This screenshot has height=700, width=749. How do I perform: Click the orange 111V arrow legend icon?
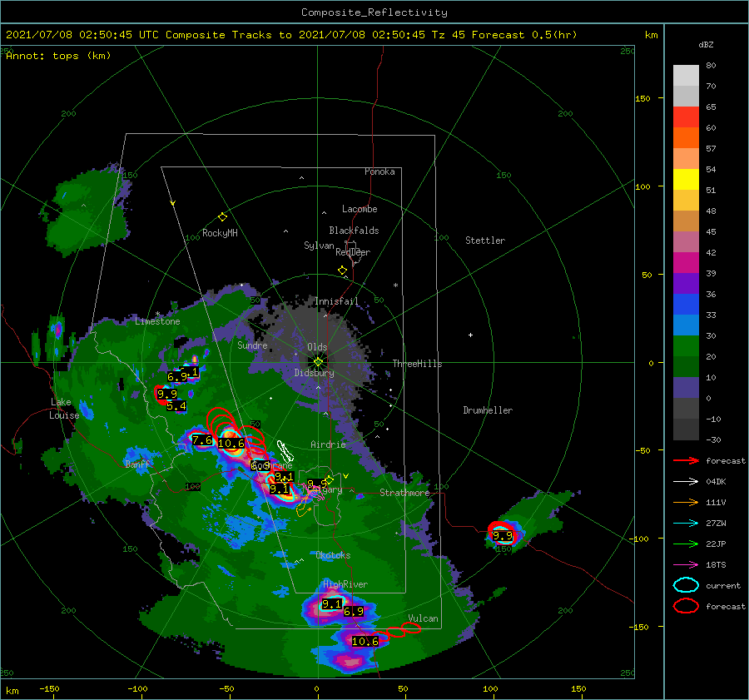tap(686, 502)
